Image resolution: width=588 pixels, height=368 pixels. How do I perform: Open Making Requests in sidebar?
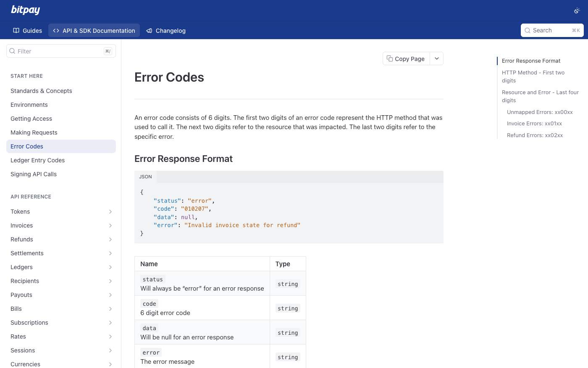click(x=61, y=132)
